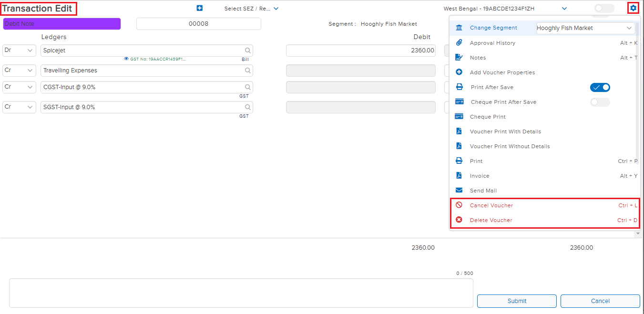Screen dimensions: 644x314
Task: Disable the Print After Save toggle
Action: pos(600,87)
